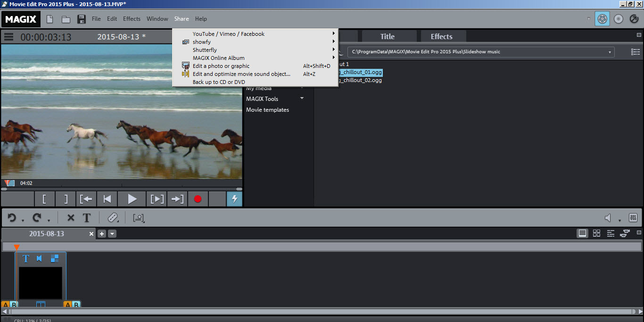This screenshot has height=322, width=644.
Task: Open the audio mixer icon
Action: [x=633, y=218]
